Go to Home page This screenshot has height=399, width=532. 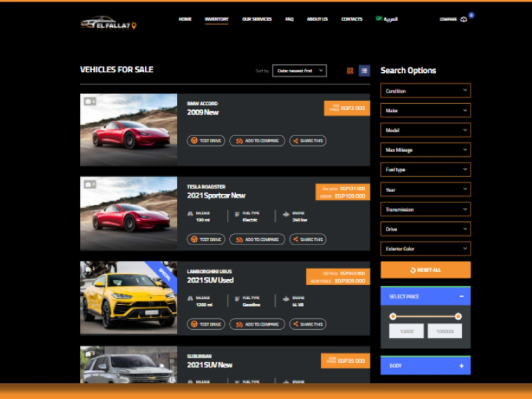tap(185, 19)
